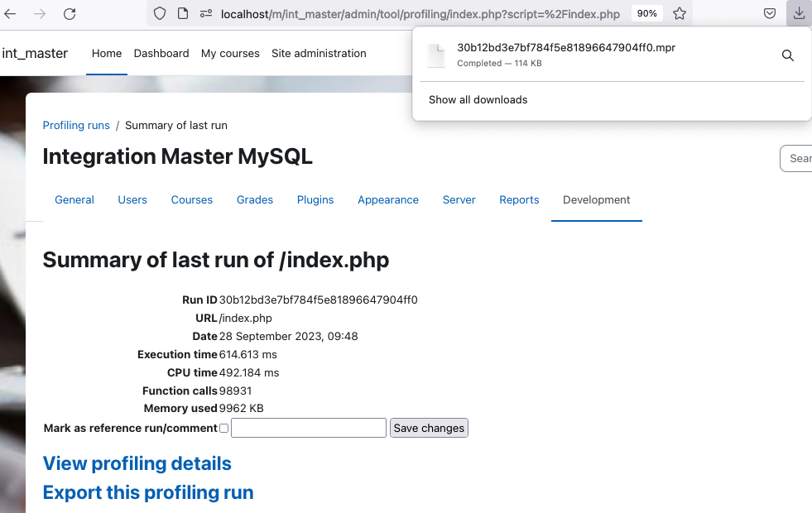Open the site permissions icon in address bar

pos(206,13)
